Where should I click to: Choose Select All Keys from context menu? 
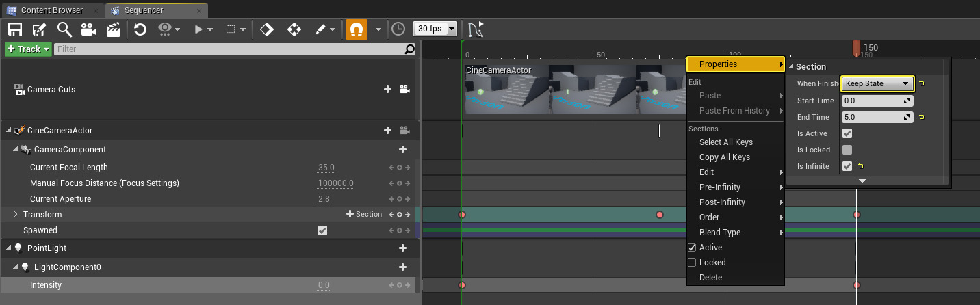tap(725, 142)
